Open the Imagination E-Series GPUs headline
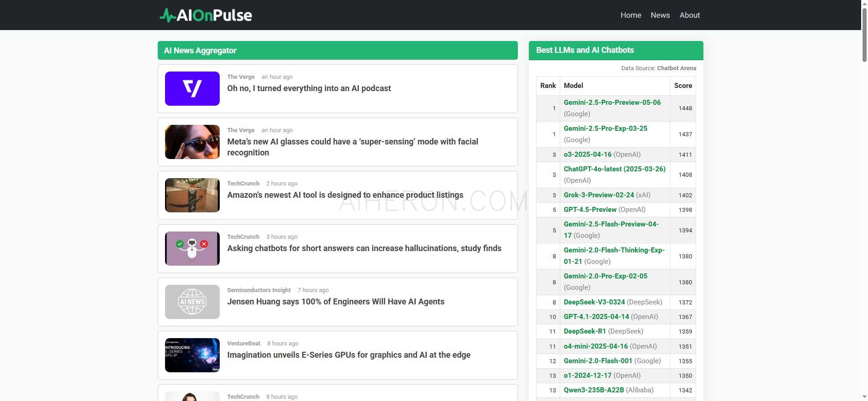 pos(349,355)
